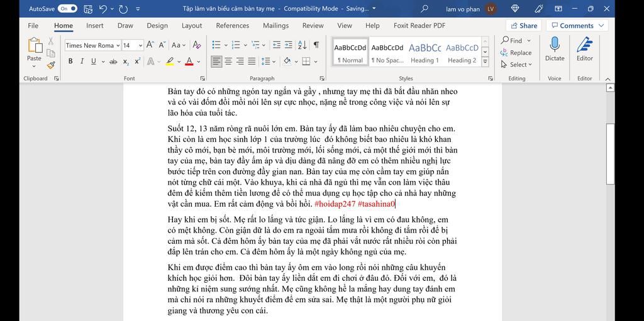Click the Text Effects outlined A icon
The image size is (644, 321).
click(x=151, y=62)
